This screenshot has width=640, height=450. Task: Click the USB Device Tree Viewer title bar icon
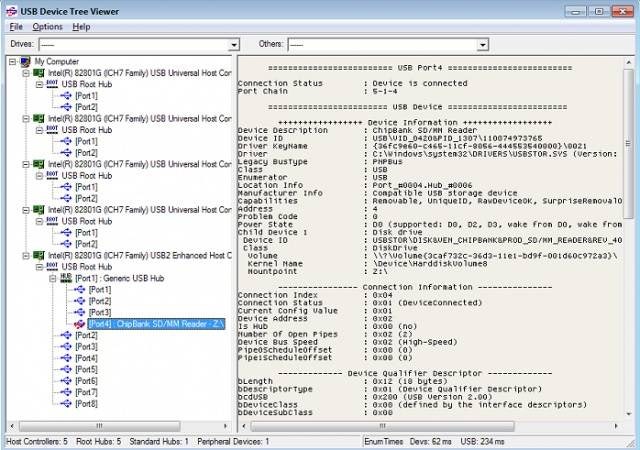12,11
